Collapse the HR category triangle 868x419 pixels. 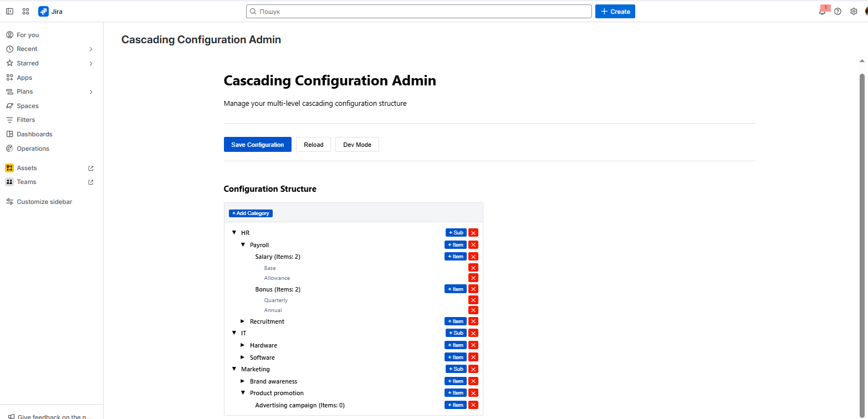coord(234,233)
